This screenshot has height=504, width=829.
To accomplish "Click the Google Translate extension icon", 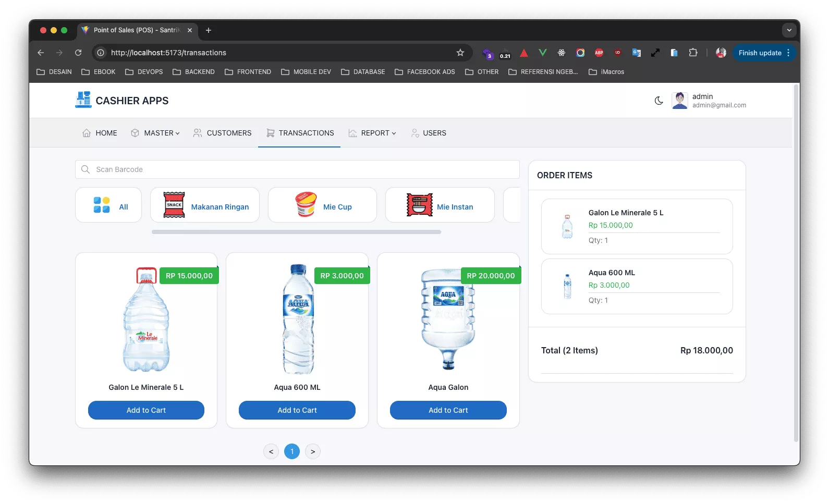I will tap(637, 53).
